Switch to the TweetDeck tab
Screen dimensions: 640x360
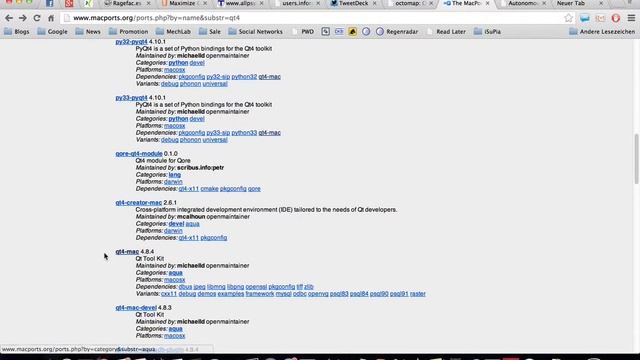[x=353, y=3]
